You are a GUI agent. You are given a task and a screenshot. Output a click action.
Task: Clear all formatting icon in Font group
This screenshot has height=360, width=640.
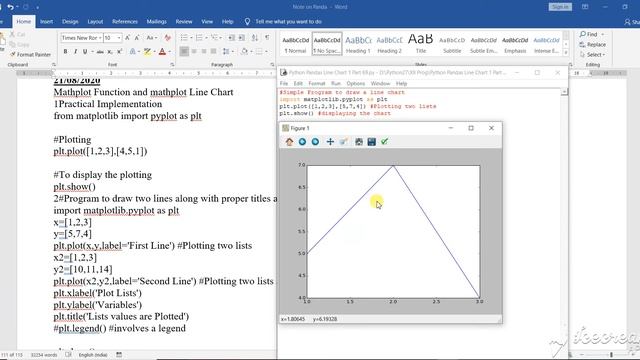click(167, 38)
